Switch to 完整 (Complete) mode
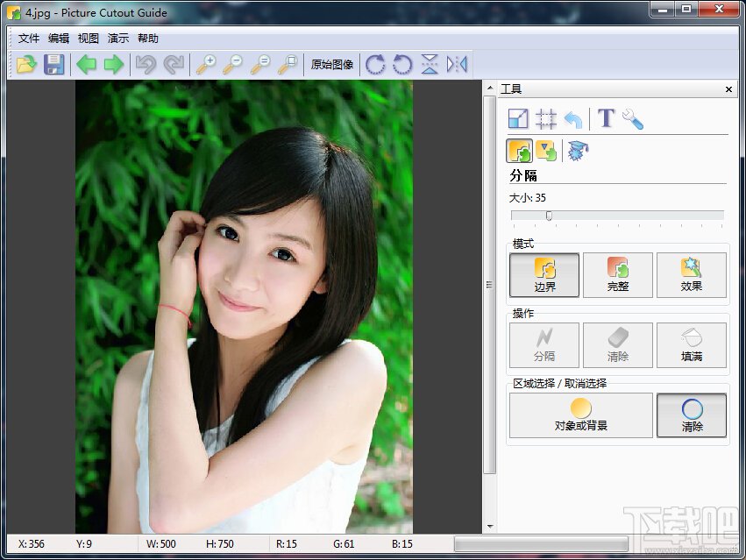Screen dimensions: 746x560 click(x=617, y=275)
